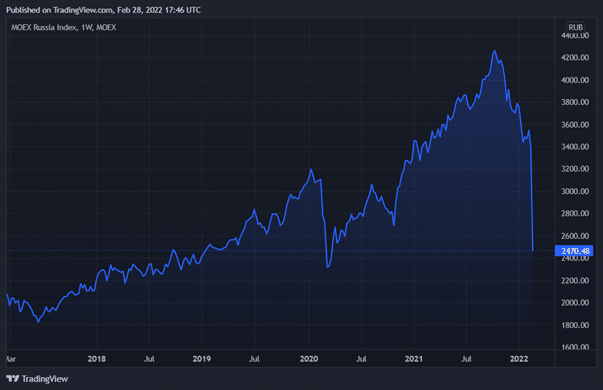Click the 2019 time axis label
Screen dimensions: 603x390
pos(202,359)
